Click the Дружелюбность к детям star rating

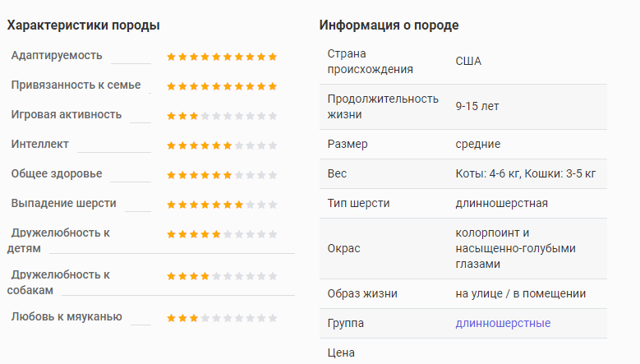pos(222,234)
